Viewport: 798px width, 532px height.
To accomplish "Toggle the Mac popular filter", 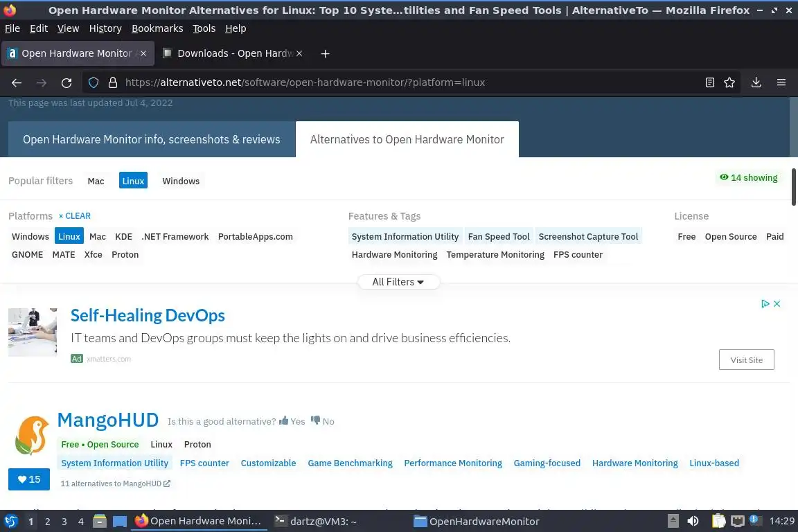I will click(96, 181).
